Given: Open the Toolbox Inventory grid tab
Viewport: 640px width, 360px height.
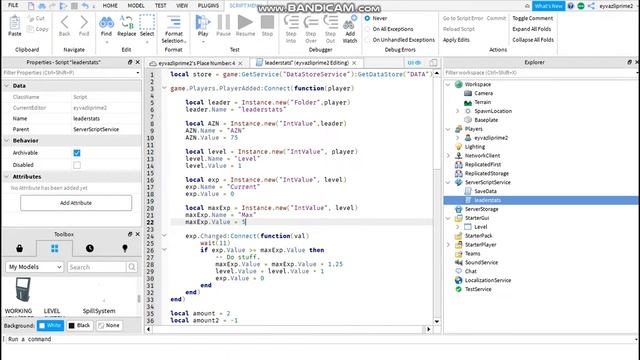Looking at the screenshot, I should [x=54, y=248].
